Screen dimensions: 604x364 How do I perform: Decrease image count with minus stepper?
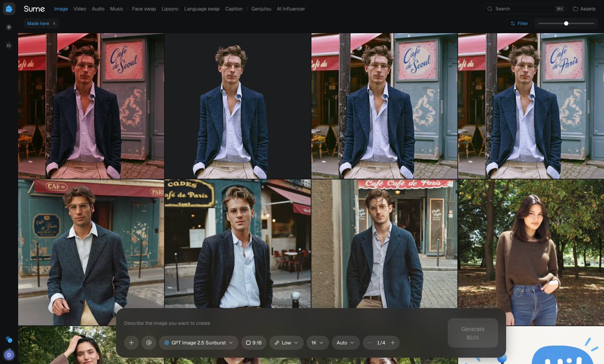(369, 343)
